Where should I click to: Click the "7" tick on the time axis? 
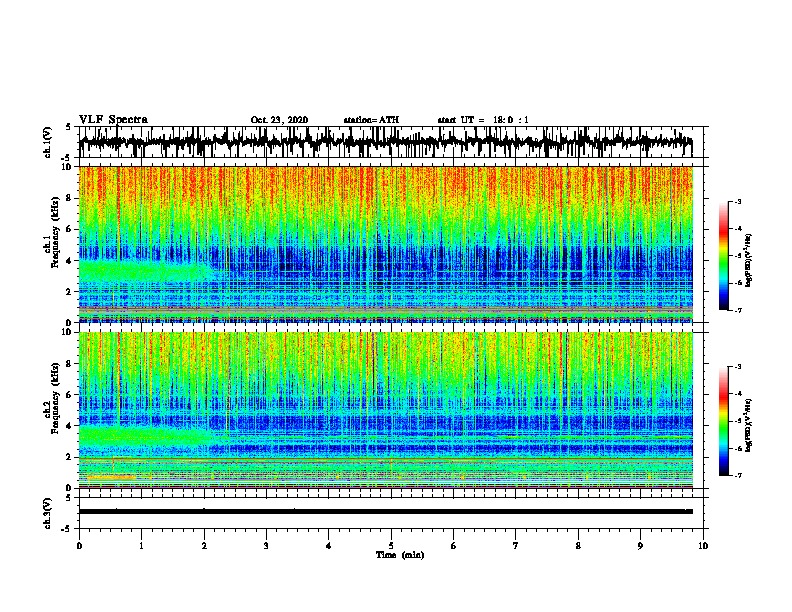tap(516, 546)
